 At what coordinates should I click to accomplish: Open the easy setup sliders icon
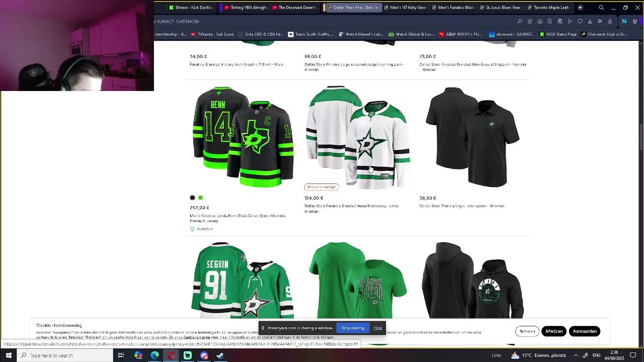[600, 21]
